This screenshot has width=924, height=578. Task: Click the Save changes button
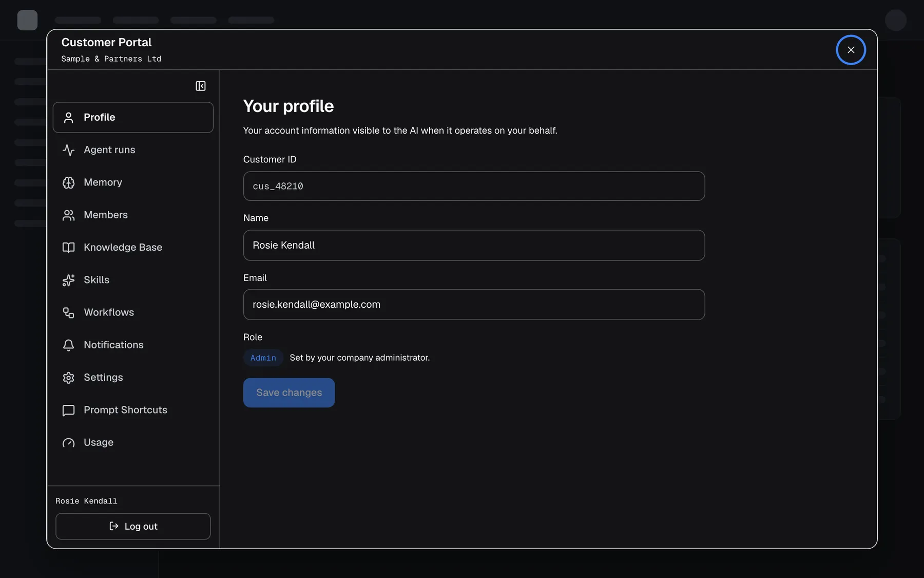(289, 393)
